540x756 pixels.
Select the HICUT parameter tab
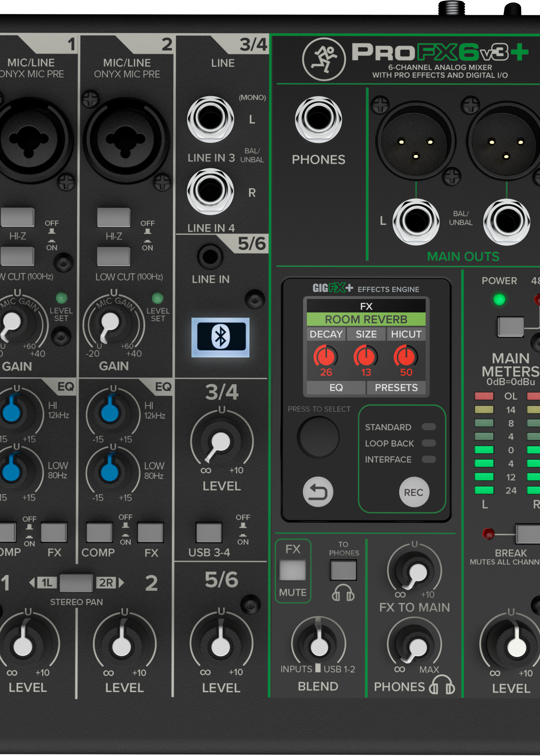click(406, 334)
